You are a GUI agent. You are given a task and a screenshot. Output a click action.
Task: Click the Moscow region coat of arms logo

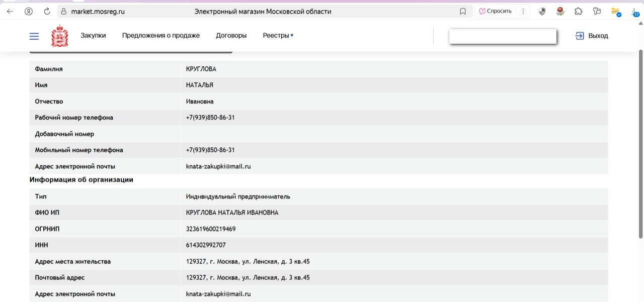pyautogui.click(x=60, y=36)
